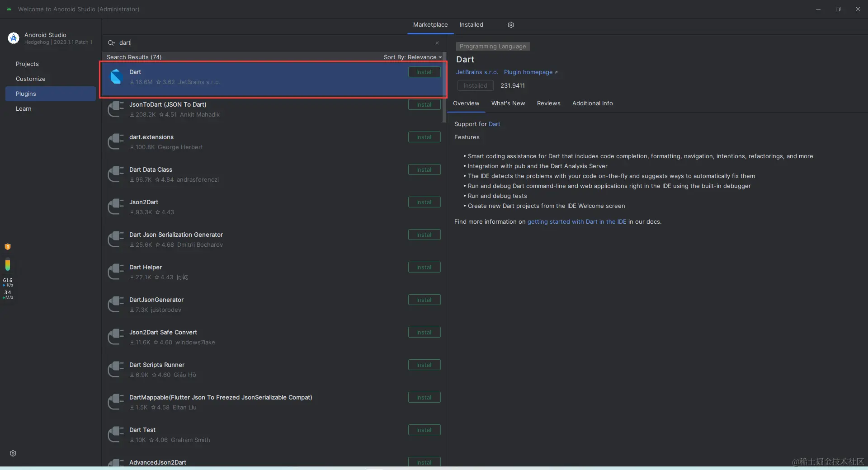868x470 pixels.
Task: Click the plugin list vertical scrollbar
Action: pyautogui.click(x=444, y=88)
